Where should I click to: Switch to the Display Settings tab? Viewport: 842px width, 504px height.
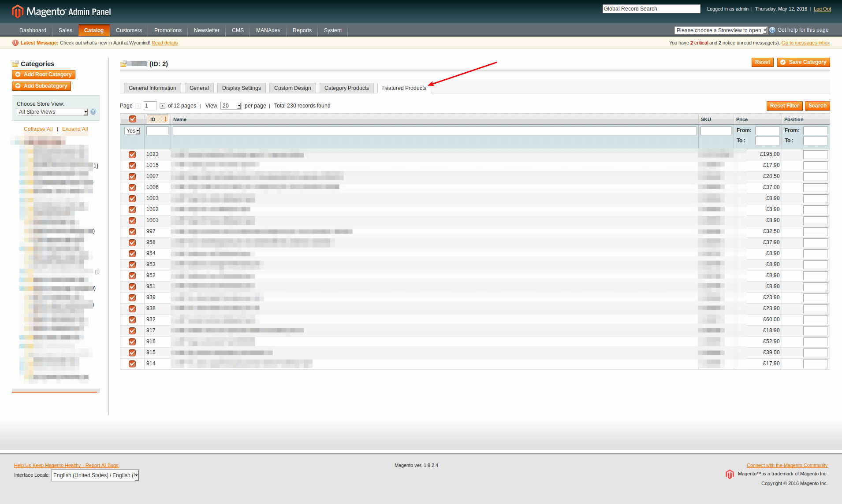[x=242, y=88]
